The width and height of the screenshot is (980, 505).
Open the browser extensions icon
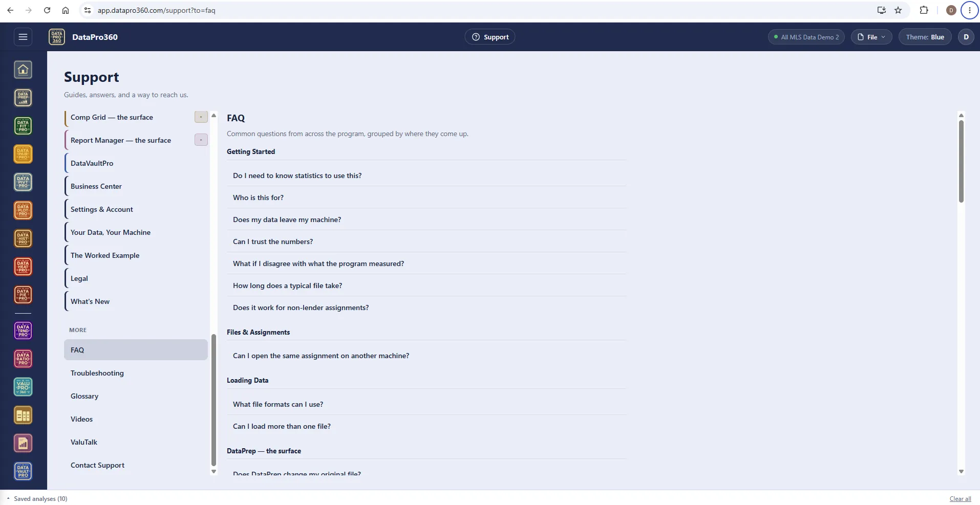[924, 10]
